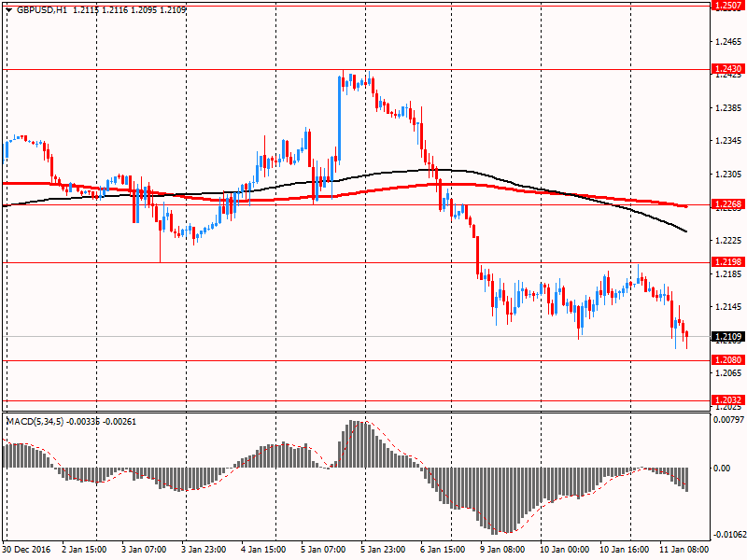Click the 11 Jan 08:00 time label
This screenshot has height=560, width=747.
(684, 549)
